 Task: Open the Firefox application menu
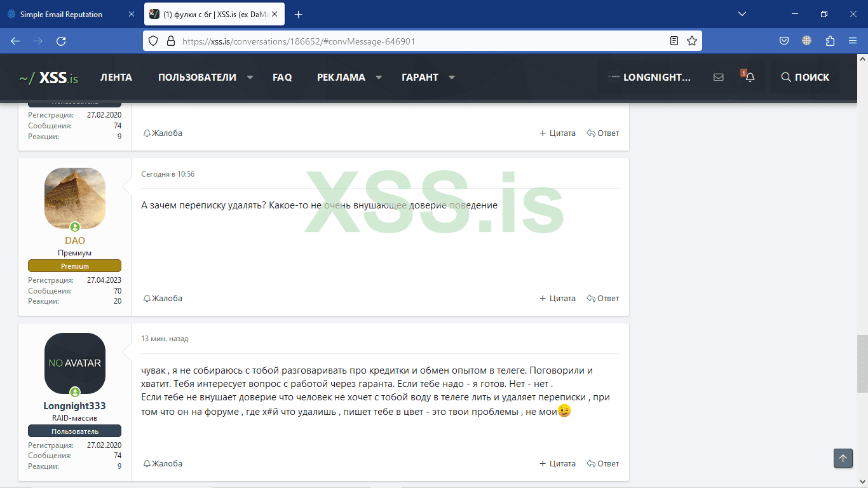[853, 41]
